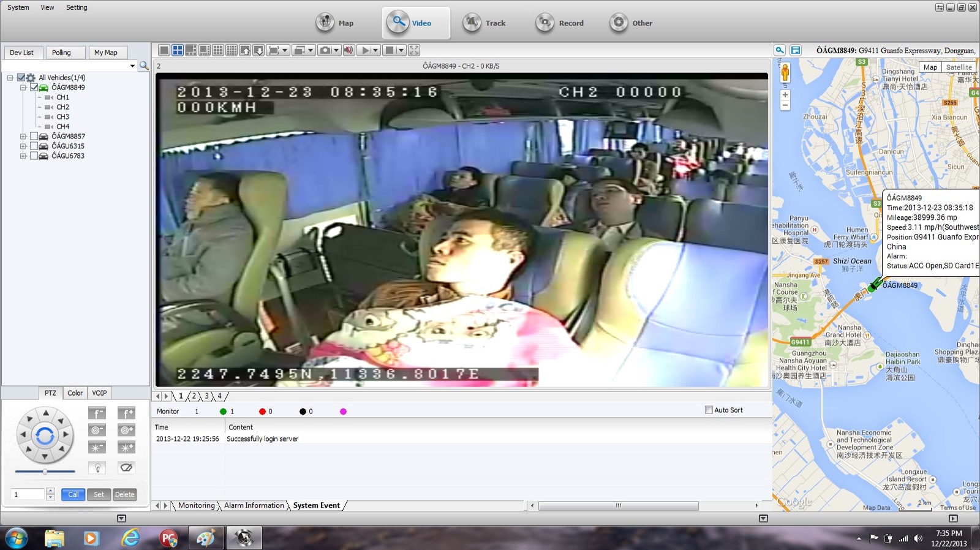Switch to single-window video layout
The height and width of the screenshot is (550, 980).
(164, 50)
